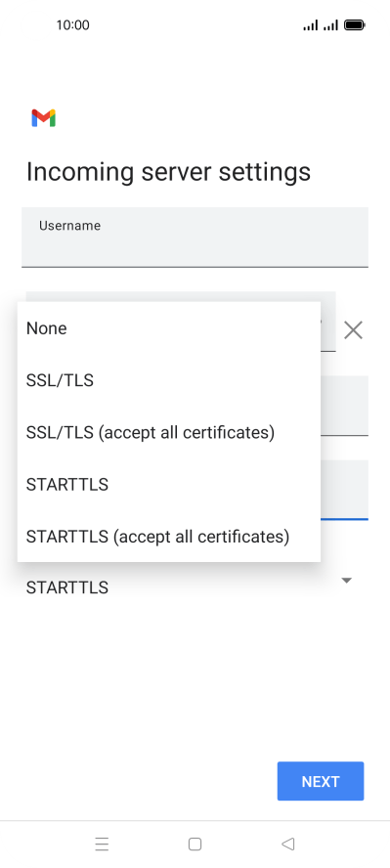Open the STARTTLS security type selector
This screenshot has height=868, width=390.
(195, 584)
